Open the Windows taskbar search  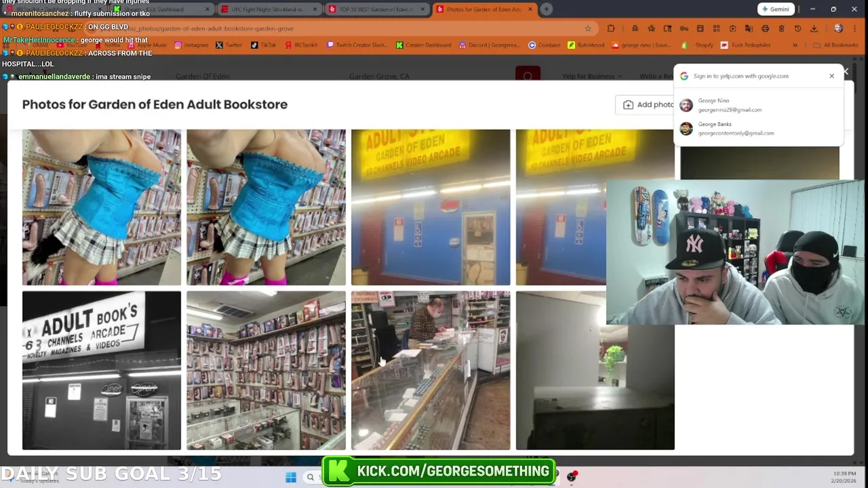click(x=311, y=477)
